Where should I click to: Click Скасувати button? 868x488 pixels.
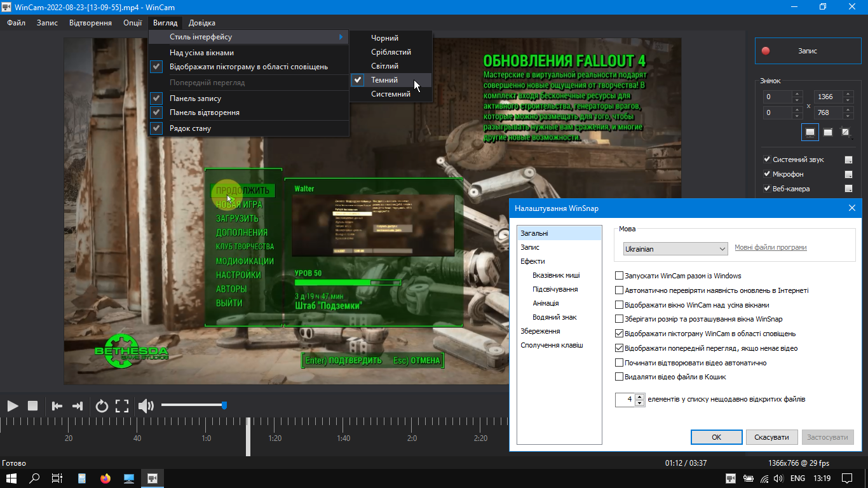[x=771, y=437]
